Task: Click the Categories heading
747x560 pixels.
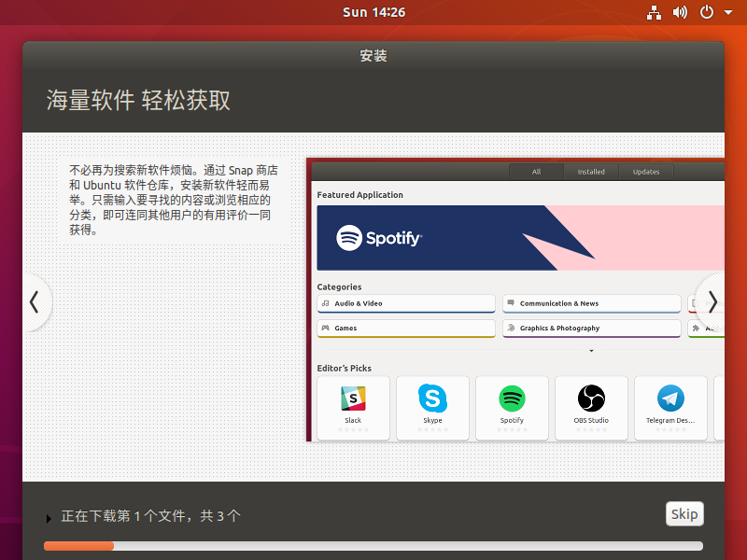Action: pyautogui.click(x=339, y=287)
